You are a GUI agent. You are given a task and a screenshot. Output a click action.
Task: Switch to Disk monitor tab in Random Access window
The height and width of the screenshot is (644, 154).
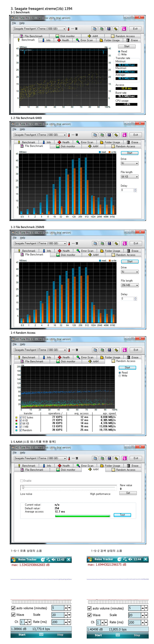tap(66, 361)
